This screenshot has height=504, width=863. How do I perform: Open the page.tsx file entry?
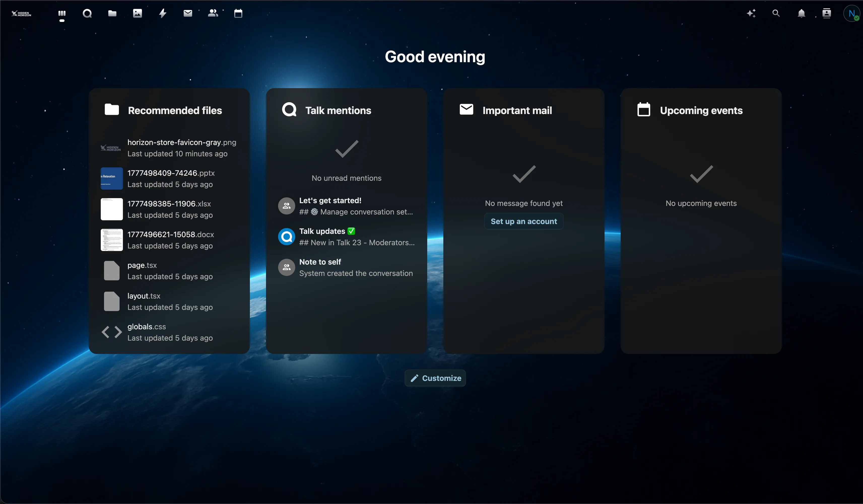pyautogui.click(x=169, y=271)
